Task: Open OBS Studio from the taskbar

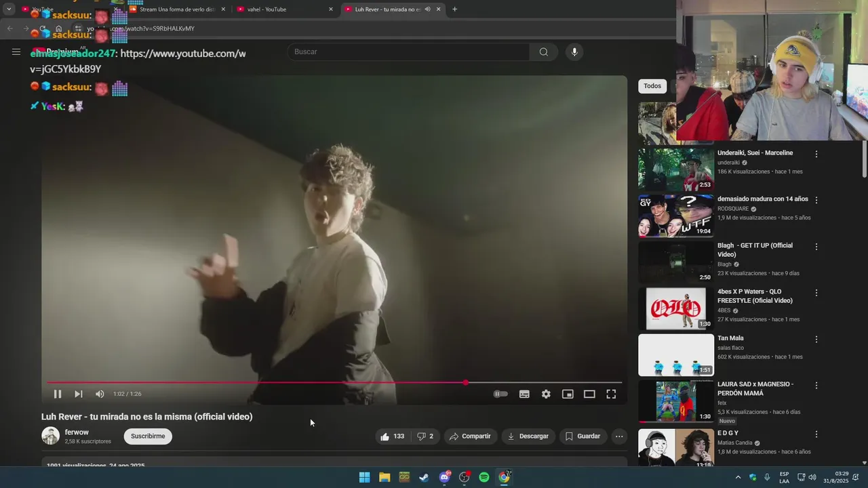Action: coord(464,477)
